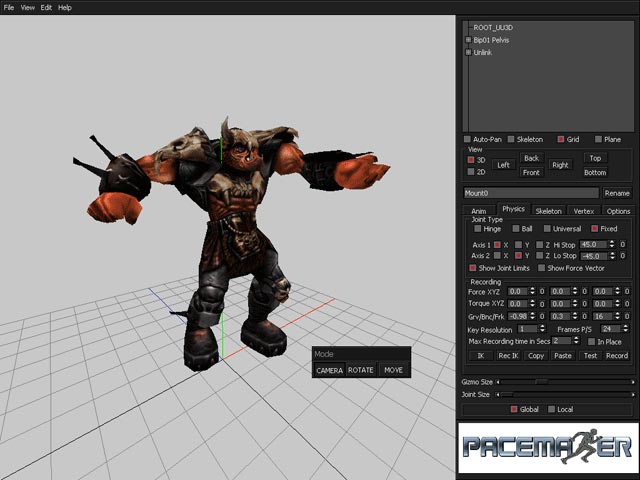Toggle the Skeleton display checkbox

[511, 139]
